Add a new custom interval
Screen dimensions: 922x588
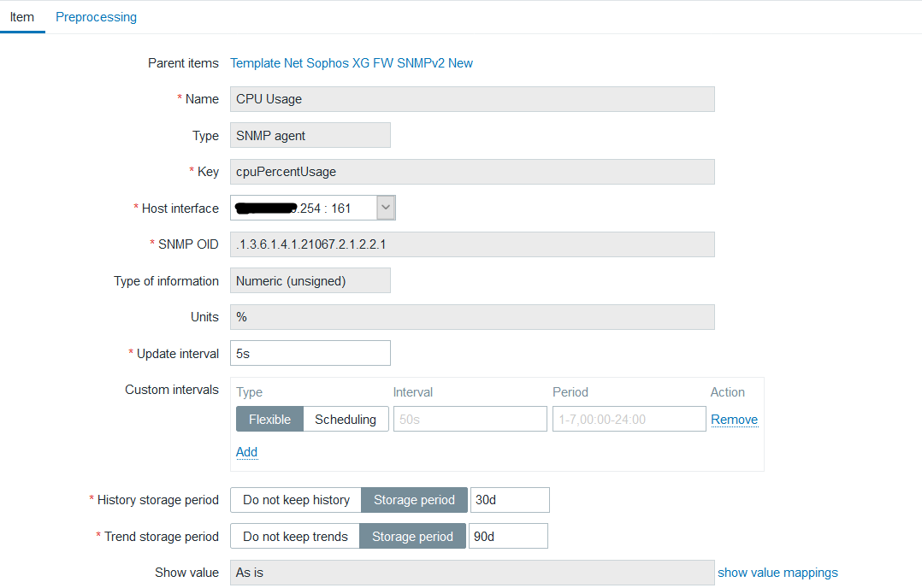click(246, 452)
